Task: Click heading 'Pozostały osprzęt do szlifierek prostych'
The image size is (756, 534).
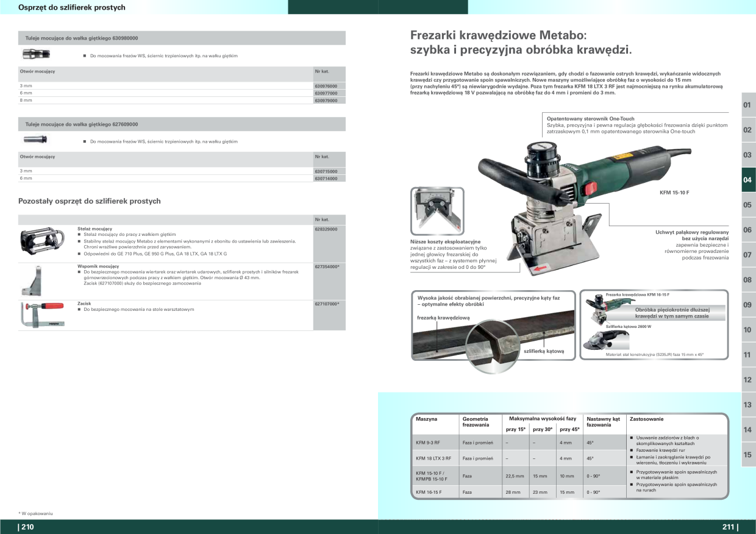Action: pyautogui.click(x=90, y=201)
